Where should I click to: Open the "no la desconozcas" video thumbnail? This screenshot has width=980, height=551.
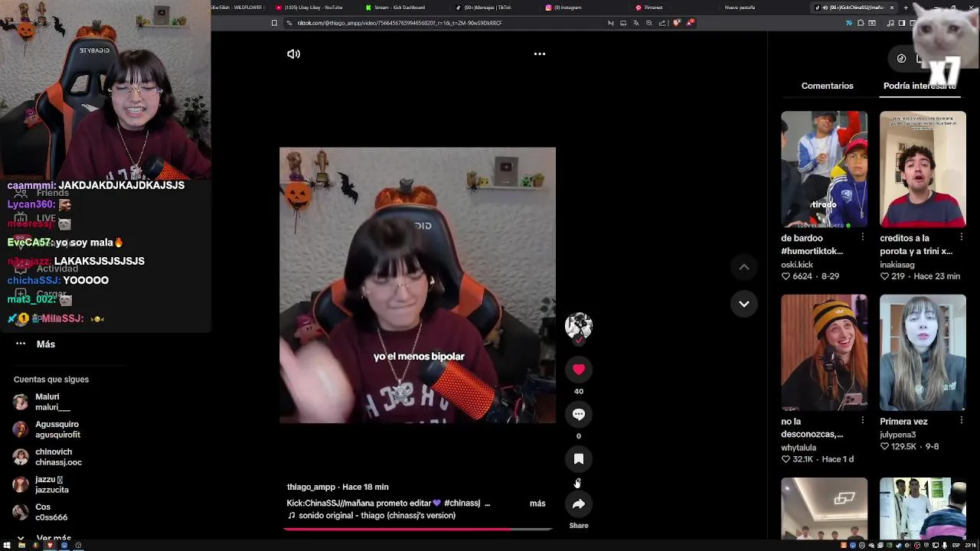[824, 353]
